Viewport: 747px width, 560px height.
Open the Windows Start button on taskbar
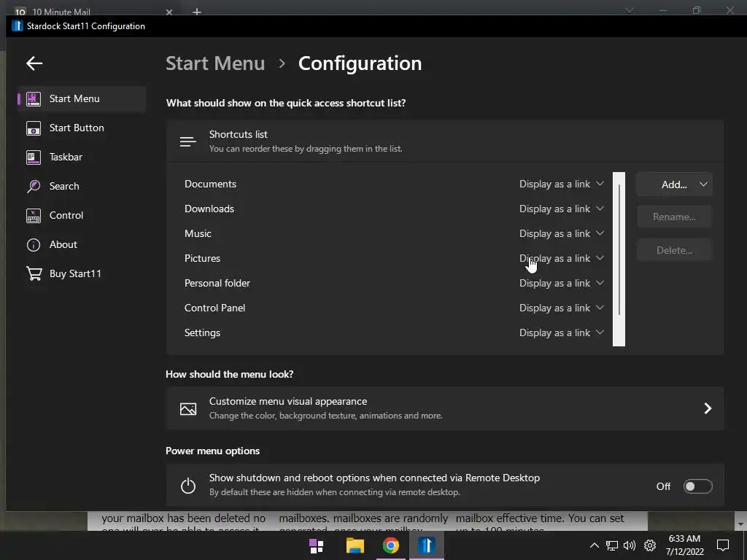[317, 545]
